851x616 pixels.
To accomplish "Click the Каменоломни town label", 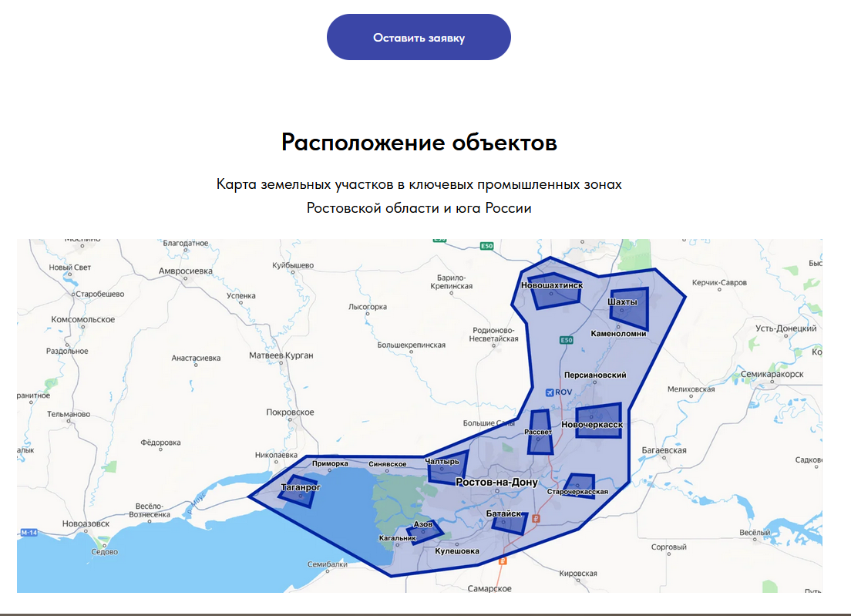I will click(617, 334).
